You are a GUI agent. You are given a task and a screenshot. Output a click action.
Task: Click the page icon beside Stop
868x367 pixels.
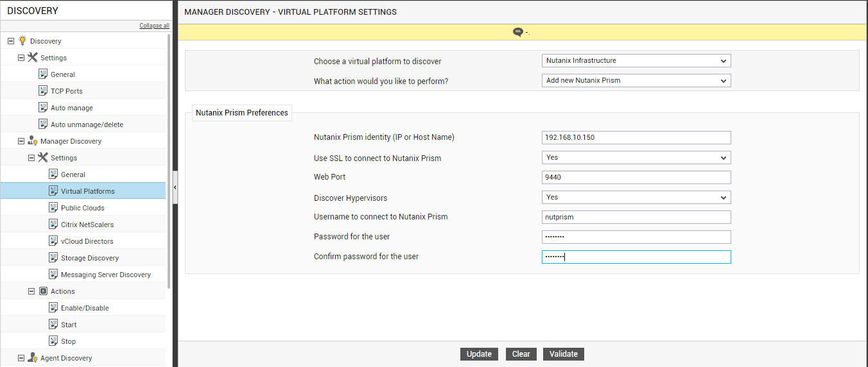pyautogui.click(x=53, y=341)
